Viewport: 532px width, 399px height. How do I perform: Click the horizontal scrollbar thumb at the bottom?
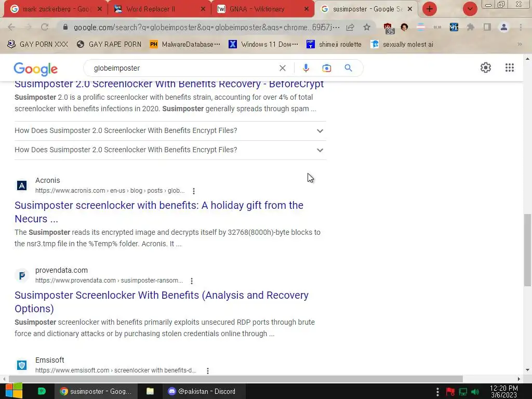tap(235, 379)
